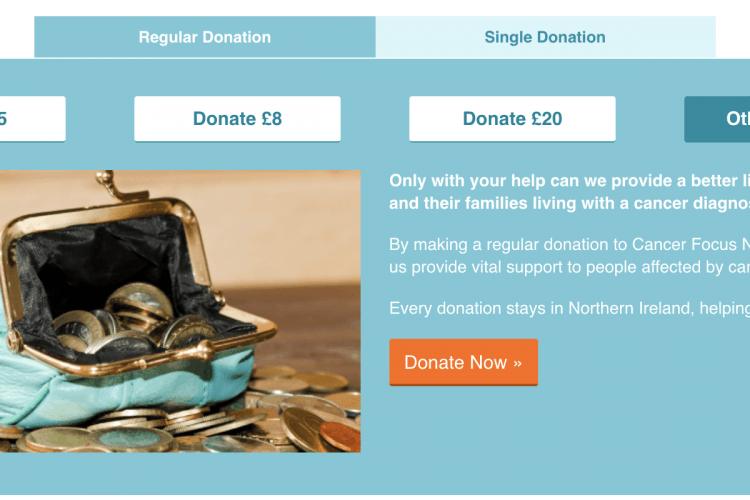Click the double chevron on Donate Now

click(x=518, y=363)
